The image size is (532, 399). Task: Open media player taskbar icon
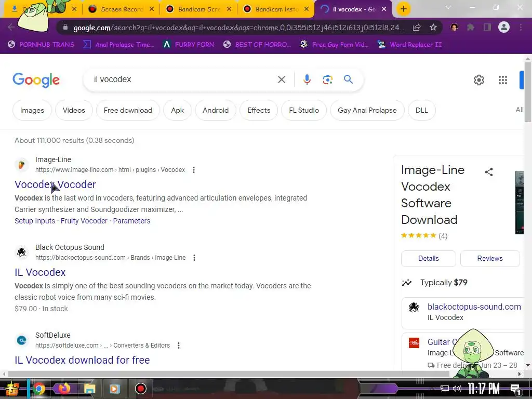[115, 389]
